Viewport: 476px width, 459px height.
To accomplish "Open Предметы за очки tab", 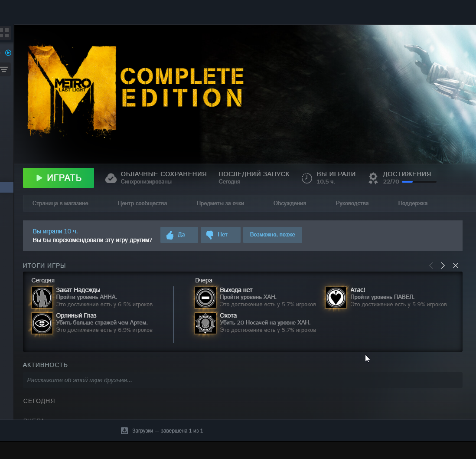I will point(220,203).
